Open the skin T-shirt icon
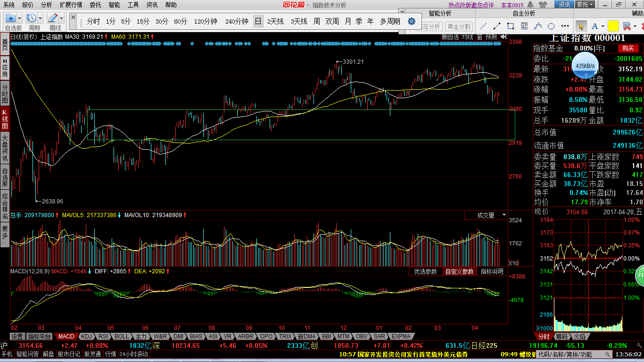Viewport: 644px width, 362px height. pyautogui.click(x=543, y=5)
